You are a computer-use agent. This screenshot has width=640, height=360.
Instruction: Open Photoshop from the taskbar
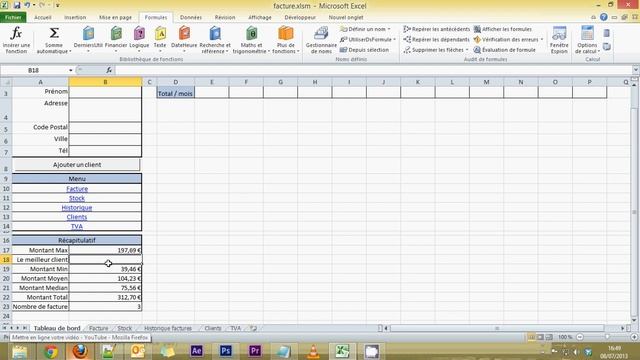(226, 351)
